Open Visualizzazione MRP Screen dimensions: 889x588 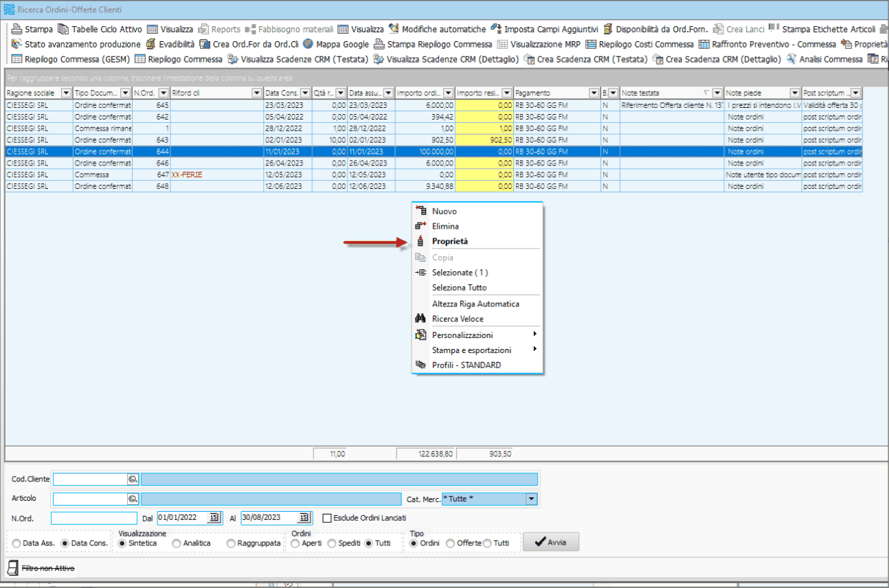[539, 44]
